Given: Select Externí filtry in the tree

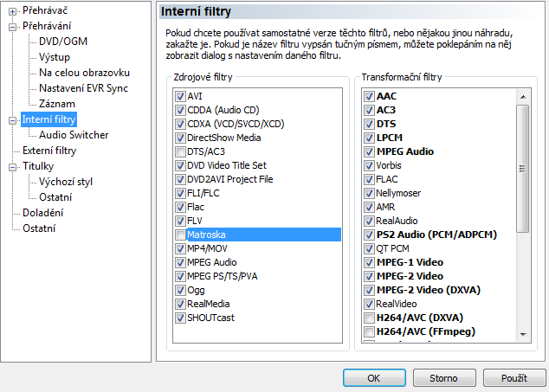Looking at the screenshot, I should tap(49, 151).
